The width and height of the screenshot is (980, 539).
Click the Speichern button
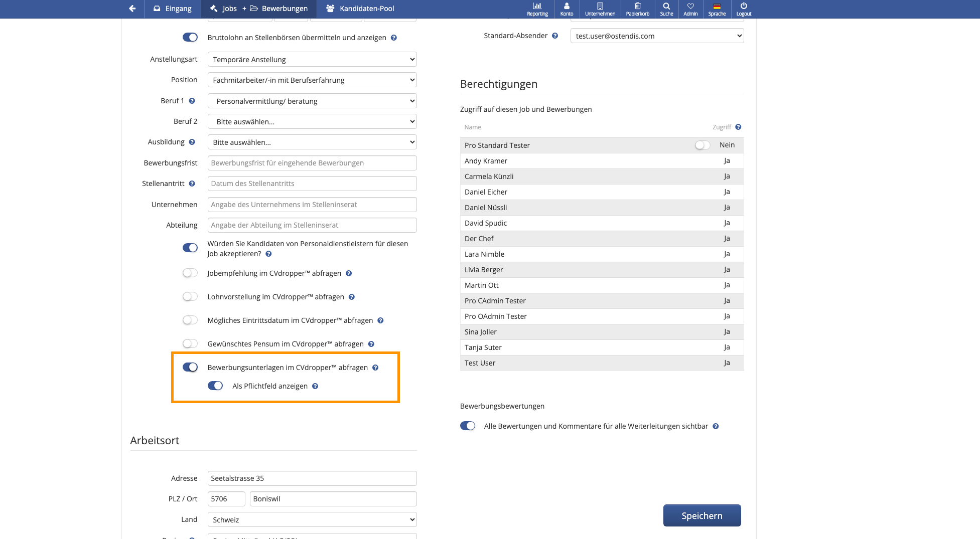pos(702,515)
